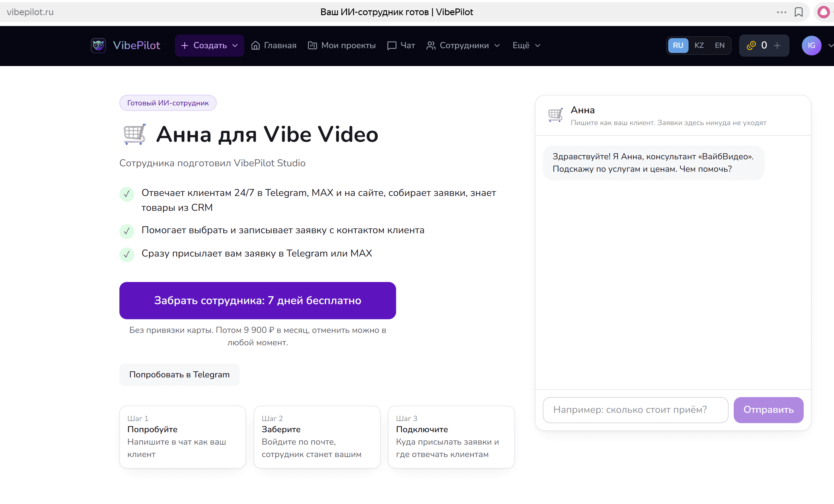This screenshot has height=504, width=834.
Task: Click text Сразу присылает вам заявку
Action: (x=257, y=253)
